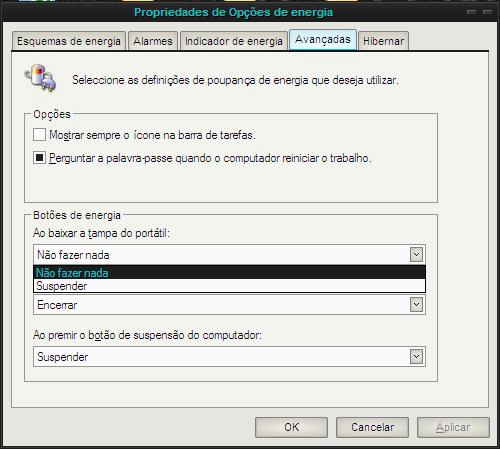500x449 pixels.
Task: Click the Propriedades de Opções de energia title
Action: click(233, 12)
